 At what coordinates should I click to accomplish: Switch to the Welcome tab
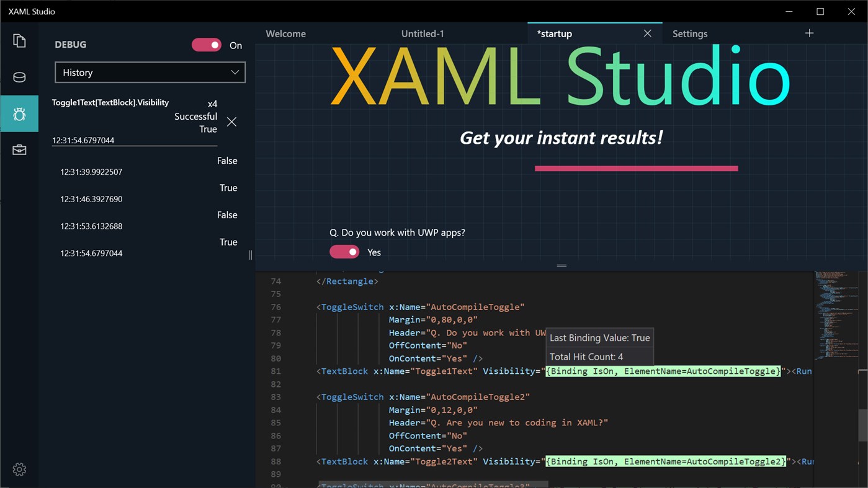click(x=285, y=33)
